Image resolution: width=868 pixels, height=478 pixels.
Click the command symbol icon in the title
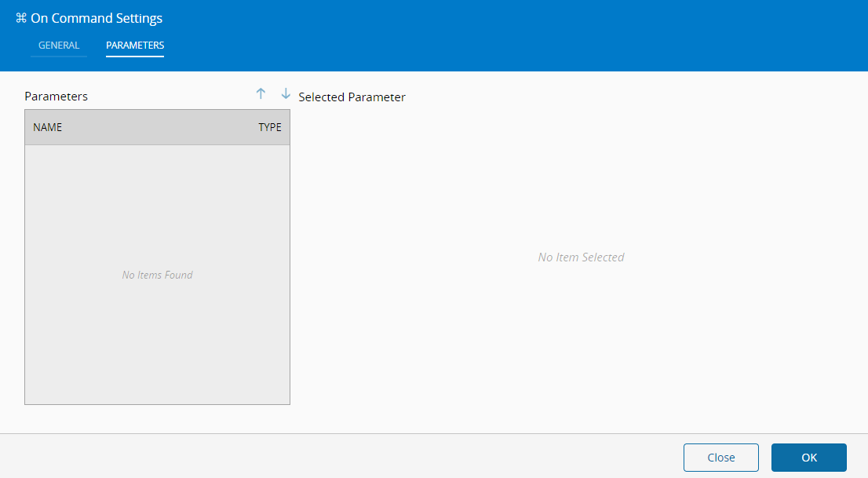(x=21, y=18)
